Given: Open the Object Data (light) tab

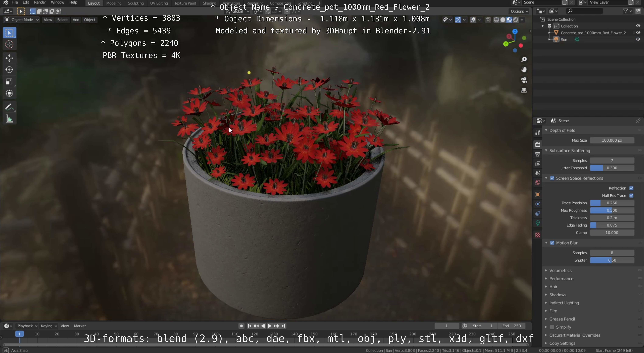Looking at the screenshot, I should click(x=538, y=223).
